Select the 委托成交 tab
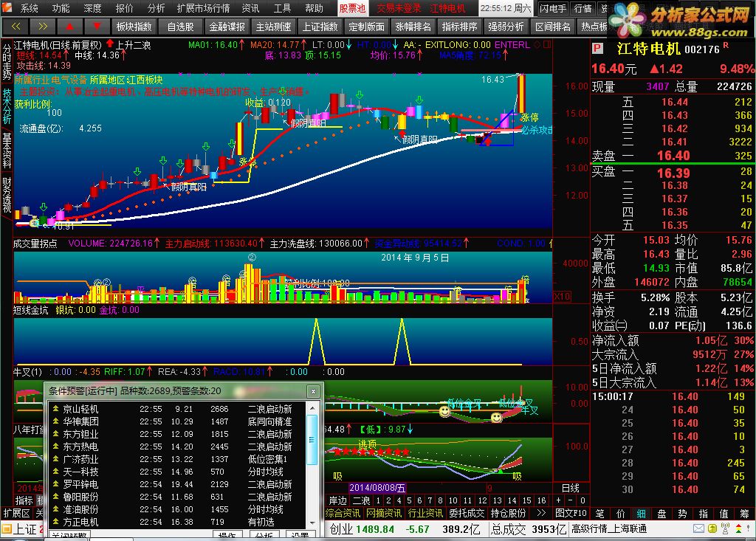This screenshot has width=756, height=541. pos(467,514)
